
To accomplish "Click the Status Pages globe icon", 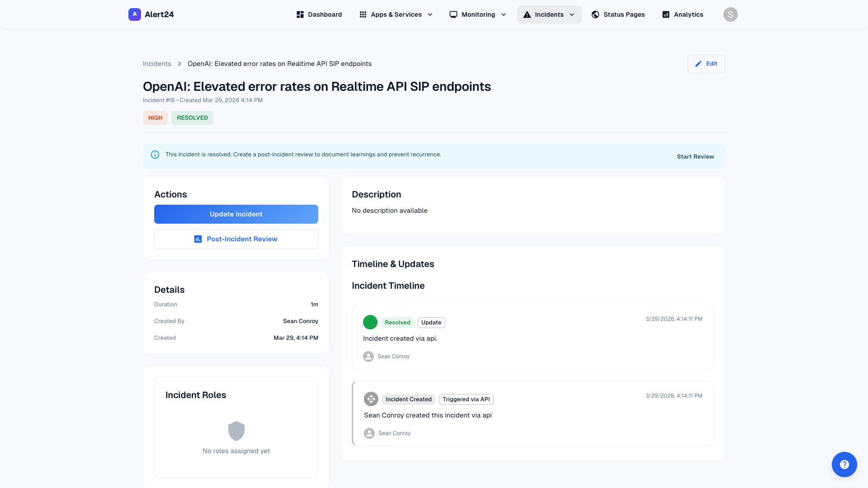I will tap(595, 14).
